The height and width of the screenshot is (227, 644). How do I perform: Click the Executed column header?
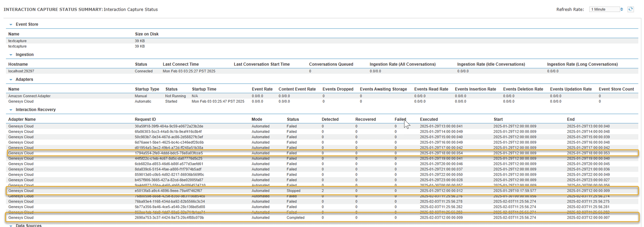coord(429,119)
